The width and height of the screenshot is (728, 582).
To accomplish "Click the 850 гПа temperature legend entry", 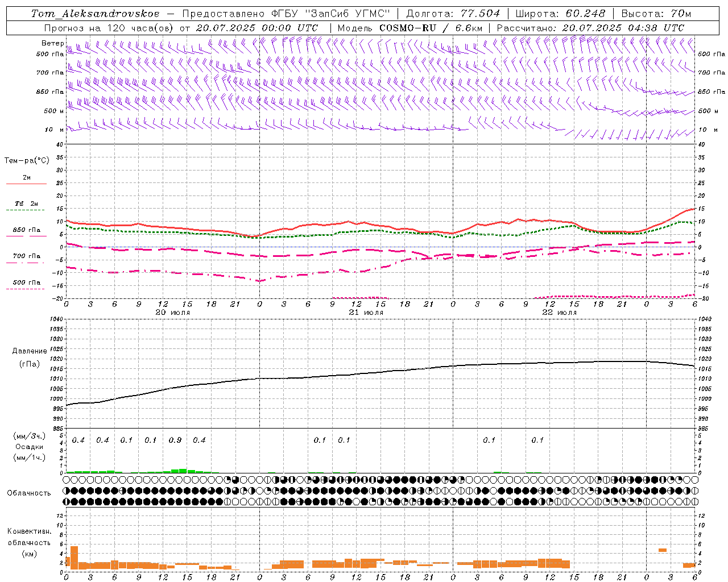I will 27,230.
